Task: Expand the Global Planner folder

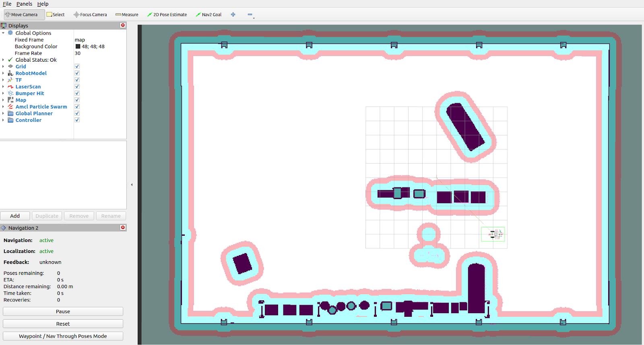Action: pyautogui.click(x=3, y=114)
